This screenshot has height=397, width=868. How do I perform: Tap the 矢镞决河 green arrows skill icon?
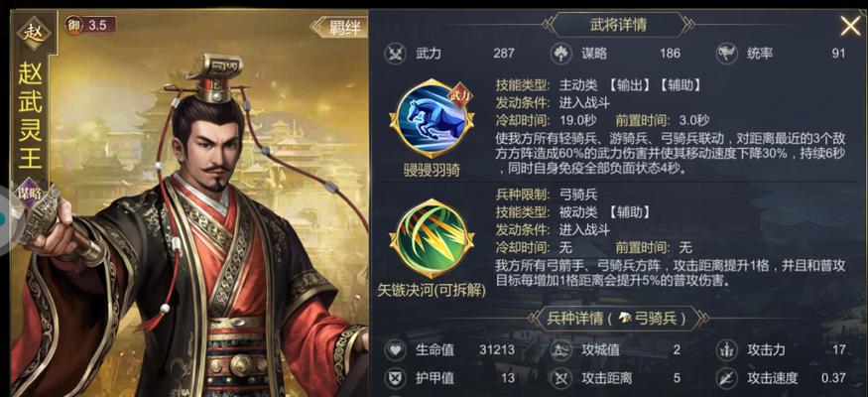[x=432, y=239]
